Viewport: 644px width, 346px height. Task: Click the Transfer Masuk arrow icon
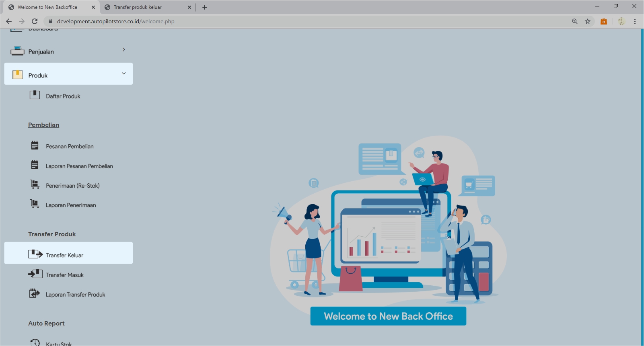(35, 274)
